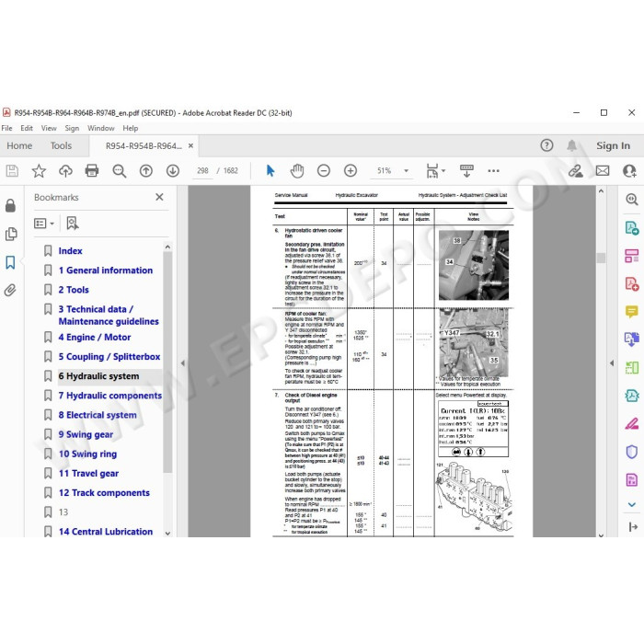Click the bookmarks panel scroll down arrow

[167, 533]
